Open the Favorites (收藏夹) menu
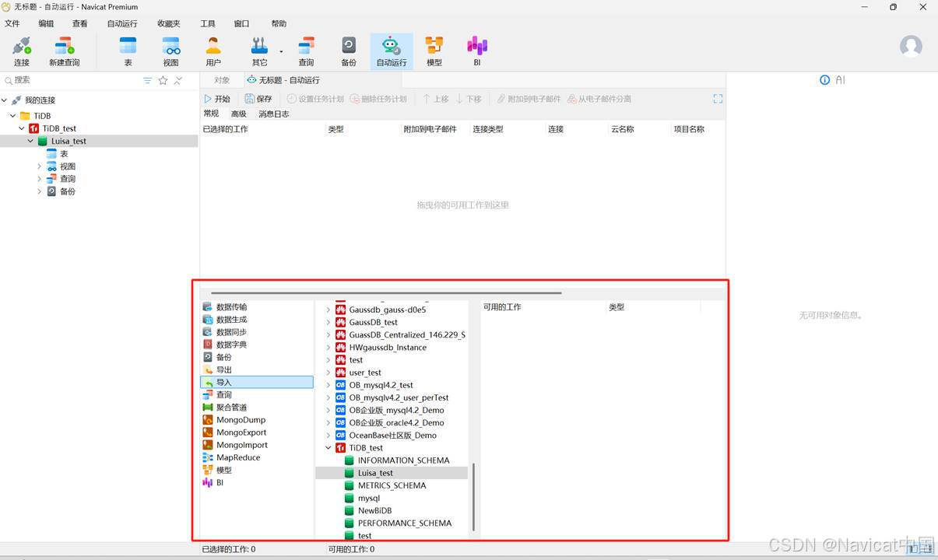This screenshot has height=560, width=938. pos(168,23)
